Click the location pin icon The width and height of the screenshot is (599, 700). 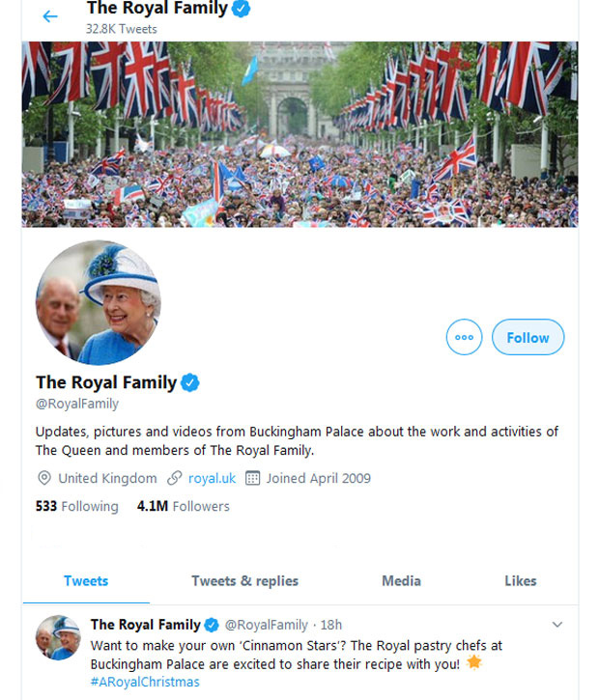[x=43, y=478]
